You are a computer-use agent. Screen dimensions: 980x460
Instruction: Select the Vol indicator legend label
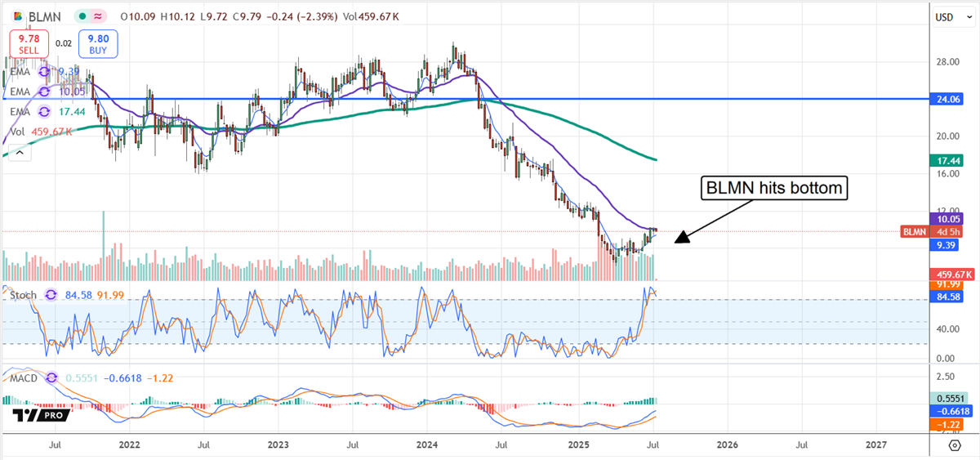click(x=16, y=132)
